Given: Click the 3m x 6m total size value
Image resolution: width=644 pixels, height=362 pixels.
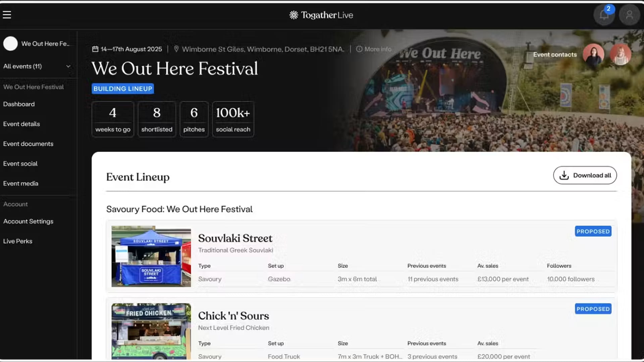Looking at the screenshot, I should 357,279.
